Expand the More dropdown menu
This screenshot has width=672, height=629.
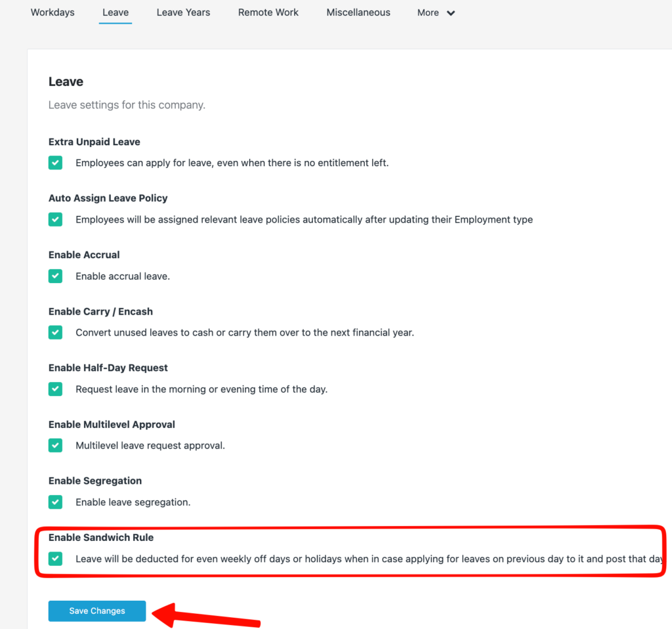(436, 13)
